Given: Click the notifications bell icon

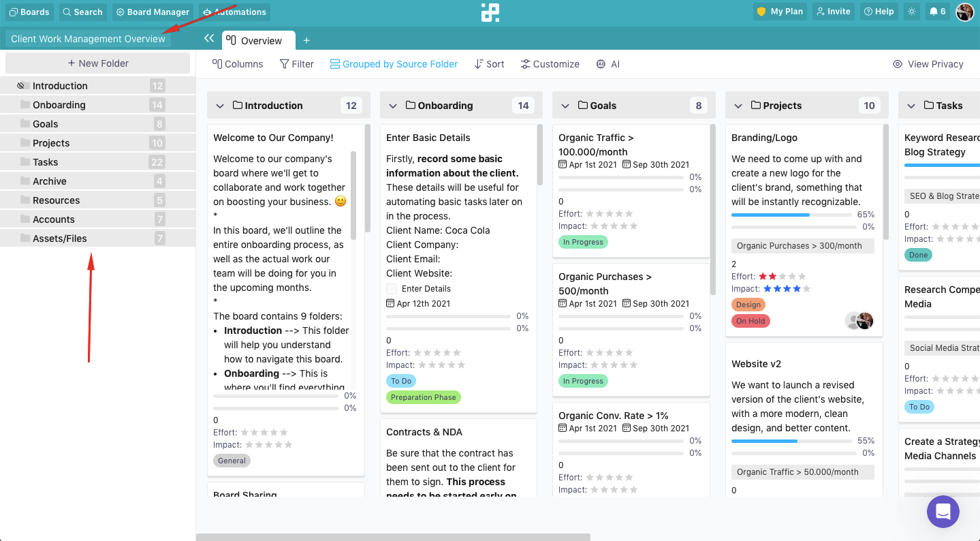Looking at the screenshot, I should (932, 12).
